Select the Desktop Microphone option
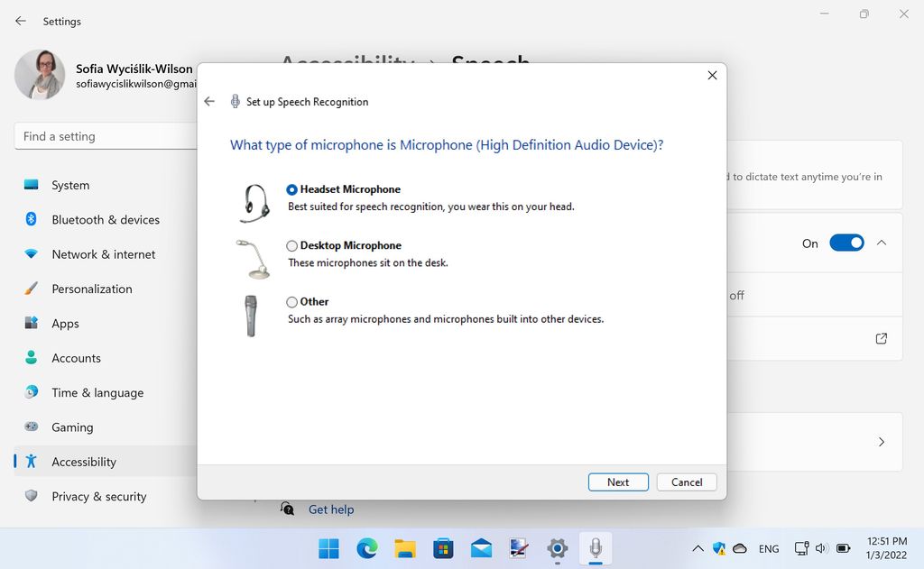The height and width of the screenshot is (569, 924). click(291, 245)
